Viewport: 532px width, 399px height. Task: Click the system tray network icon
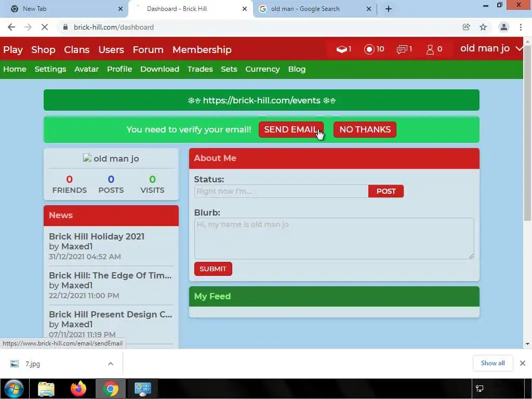tap(480, 389)
